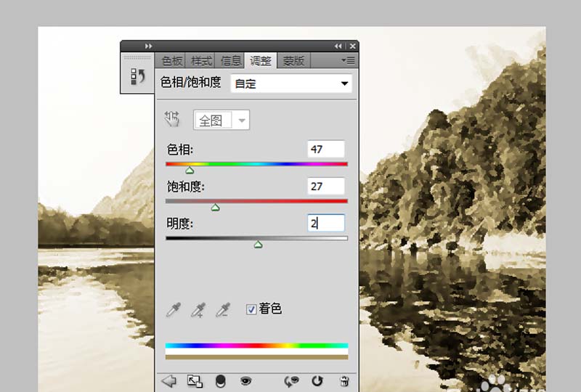
Task: Click the 色相 label
Action: 180,150
